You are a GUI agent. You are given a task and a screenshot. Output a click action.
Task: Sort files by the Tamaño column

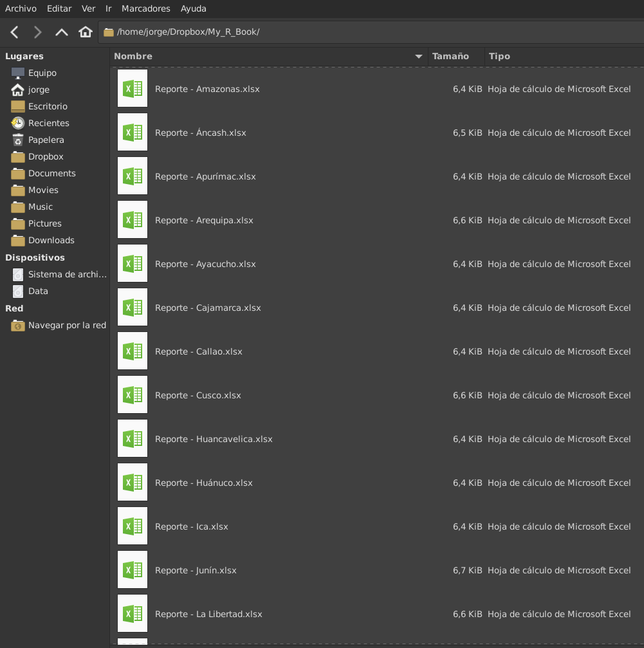pos(450,57)
